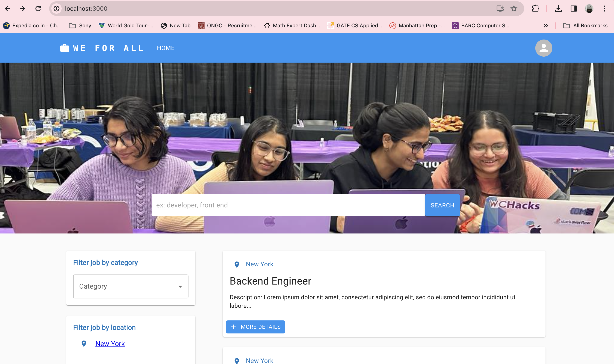Click MORE DETAILS on Backend Engineer

[x=255, y=327]
